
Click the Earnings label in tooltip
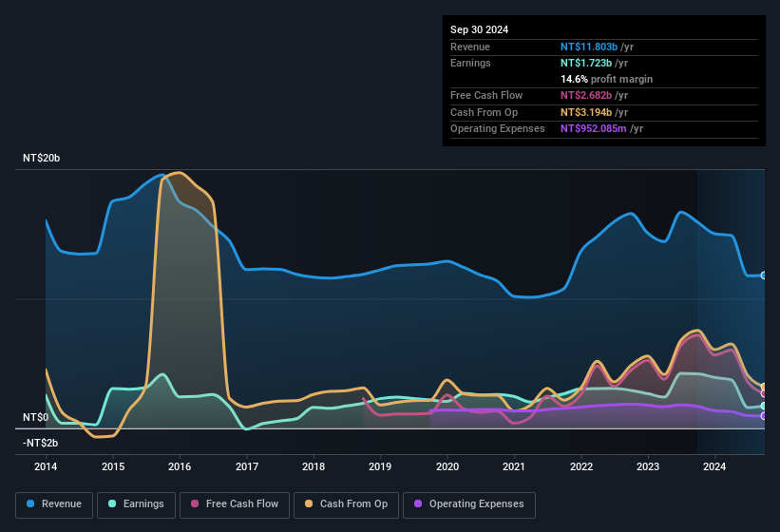click(470, 63)
